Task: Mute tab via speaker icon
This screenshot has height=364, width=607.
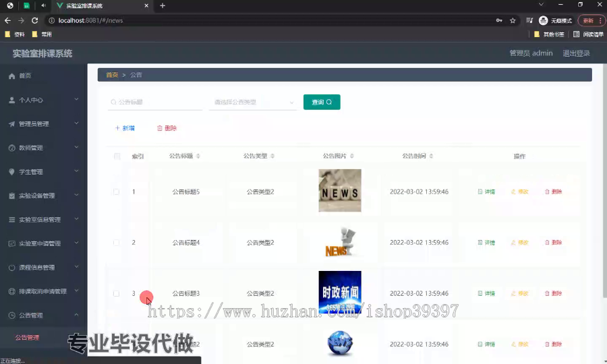Action: tap(43, 5)
